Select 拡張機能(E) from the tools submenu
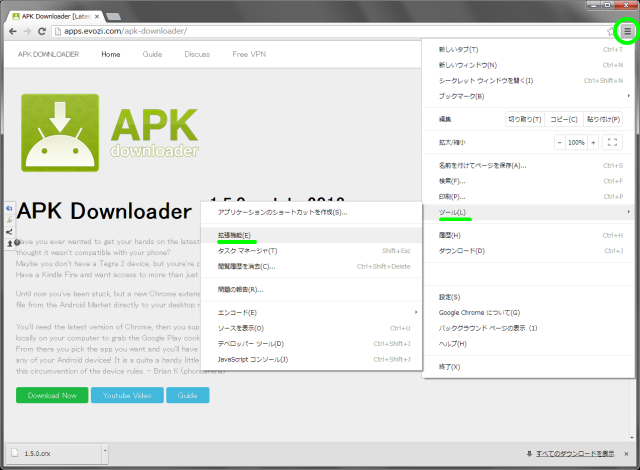640x470 pixels. pyautogui.click(x=234, y=235)
